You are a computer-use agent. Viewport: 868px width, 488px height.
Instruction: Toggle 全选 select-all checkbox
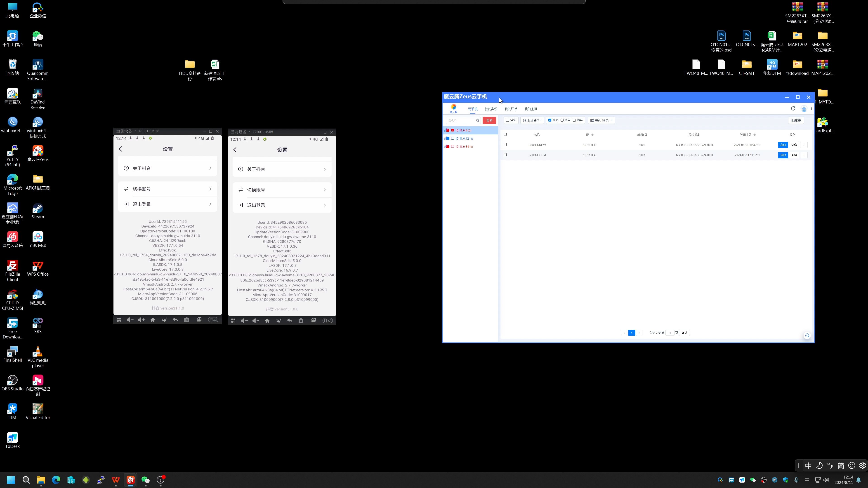pyautogui.click(x=507, y=120)
